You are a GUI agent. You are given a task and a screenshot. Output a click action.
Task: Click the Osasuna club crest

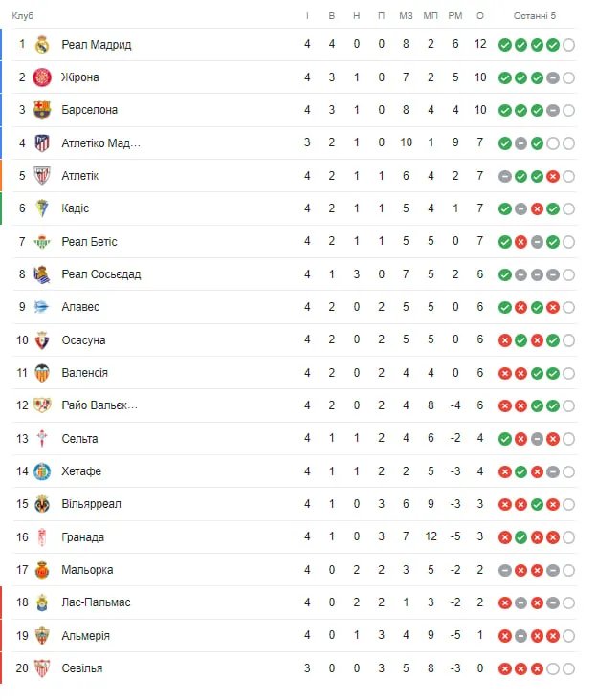(x=41, y=340)
